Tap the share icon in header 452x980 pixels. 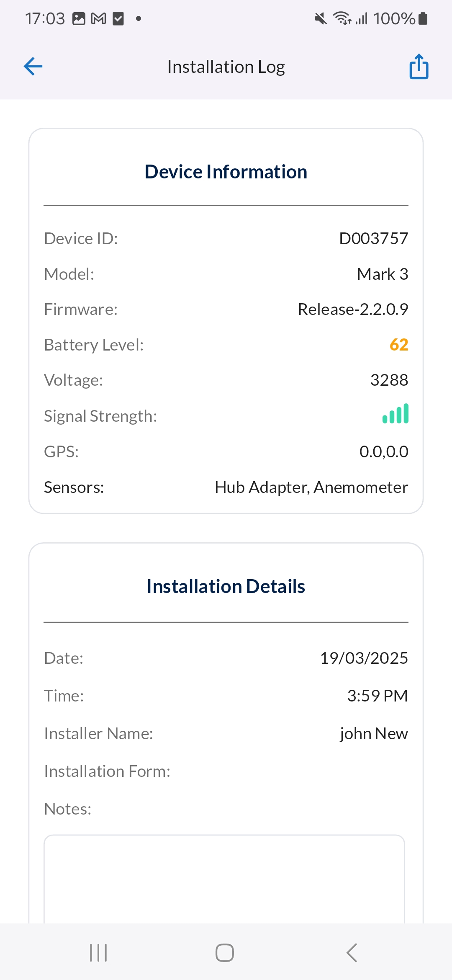419,67
